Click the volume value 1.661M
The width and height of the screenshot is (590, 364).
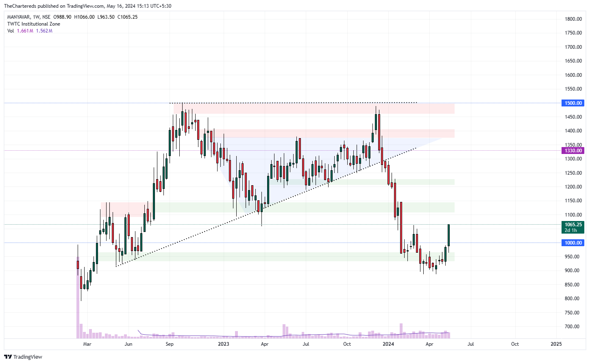coord(25,31)
